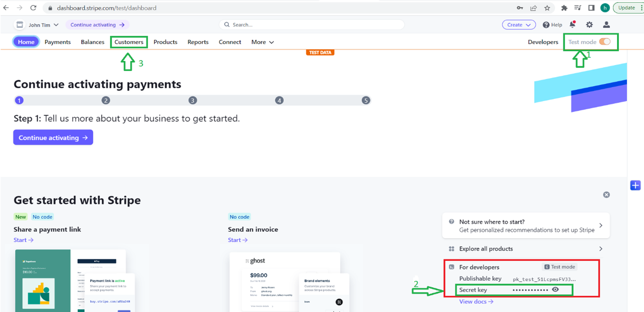The image size is (644, 312).
Task: Click step 2 in the activation progress bar
Action: (106, 100)
